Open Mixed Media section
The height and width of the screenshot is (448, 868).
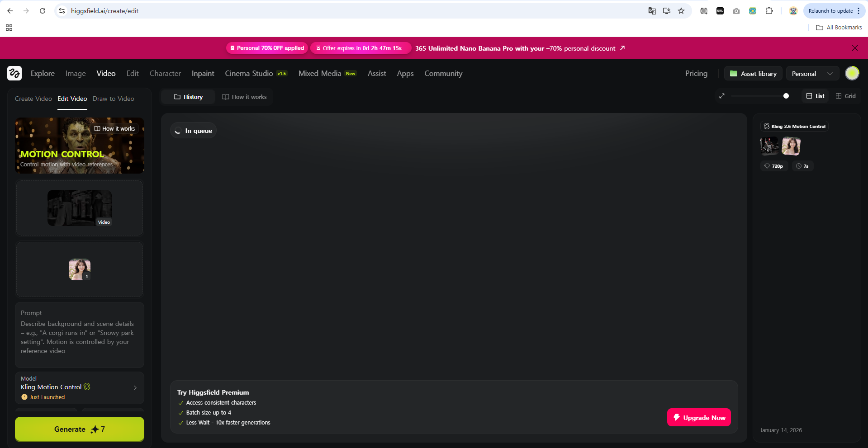(327, 73)
